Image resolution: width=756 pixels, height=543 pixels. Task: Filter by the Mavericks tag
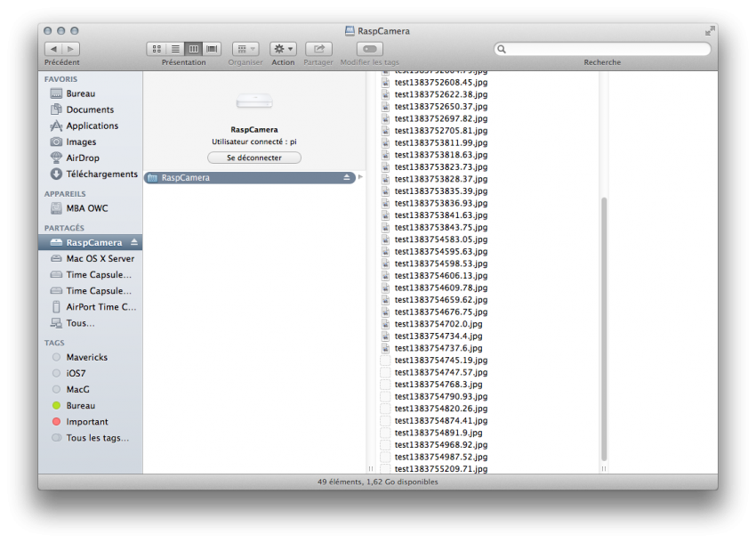tap(90, 357)
